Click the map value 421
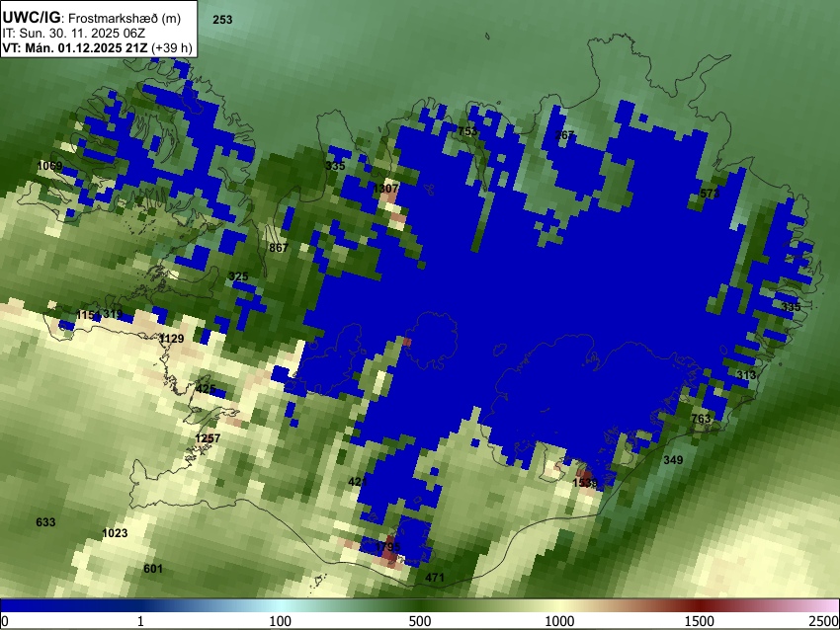 pos(358,482)
